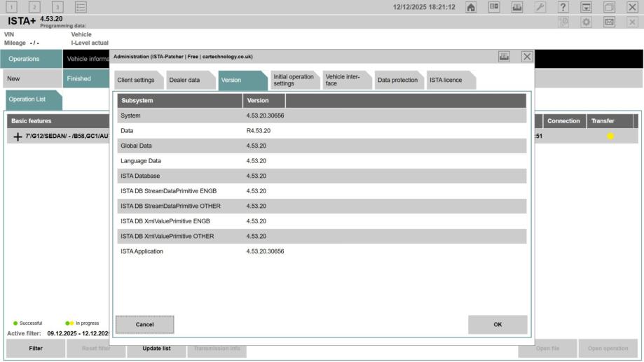Open the Dealer data tab
Viewport: 644px width, 362px height.
coord(184,80)
